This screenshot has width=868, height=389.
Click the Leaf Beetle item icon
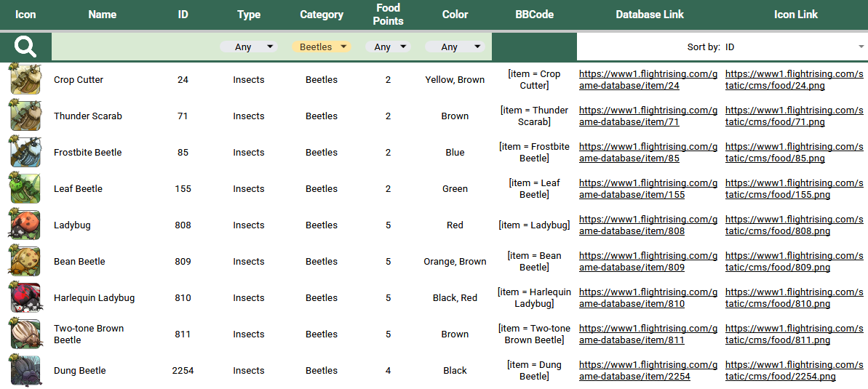coord(25,188)
